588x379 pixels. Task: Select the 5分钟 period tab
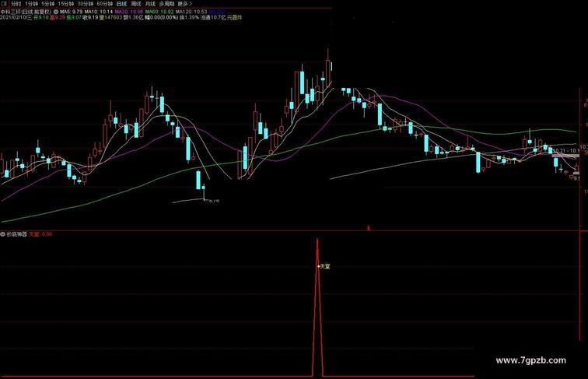click(x=48, y=4)
